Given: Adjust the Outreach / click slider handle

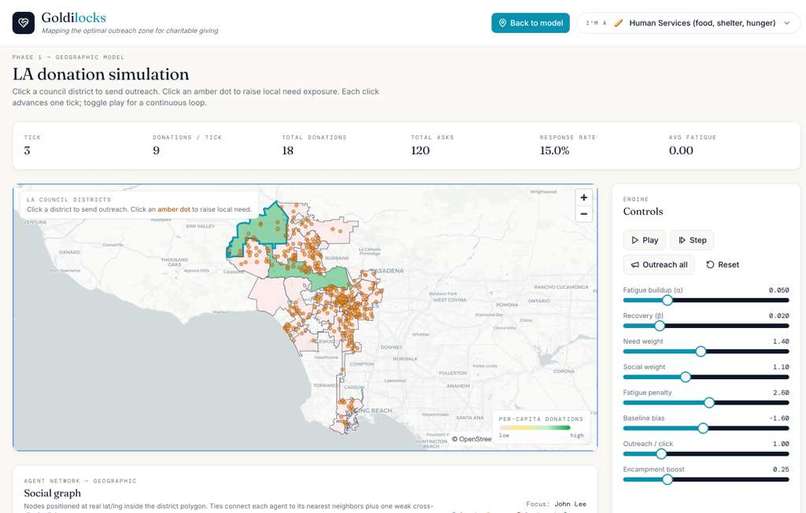Looking at the screenshot, I should point(661,454).
